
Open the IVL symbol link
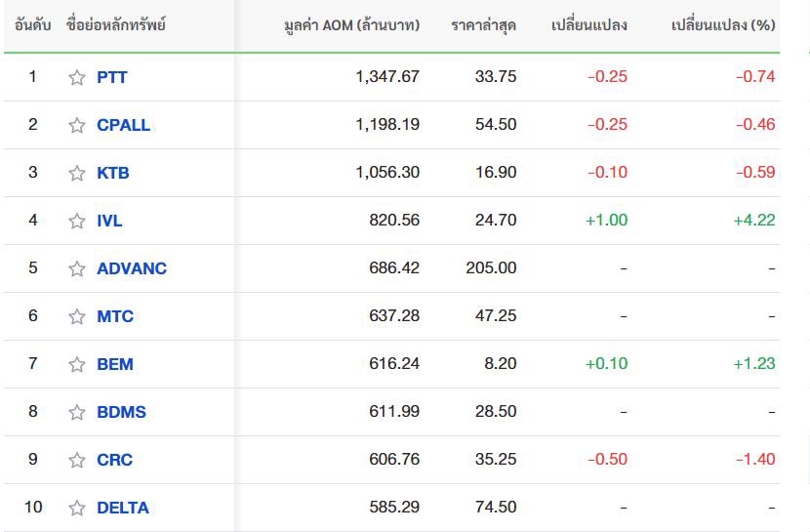pyautogui.click(x=109, y=221)
